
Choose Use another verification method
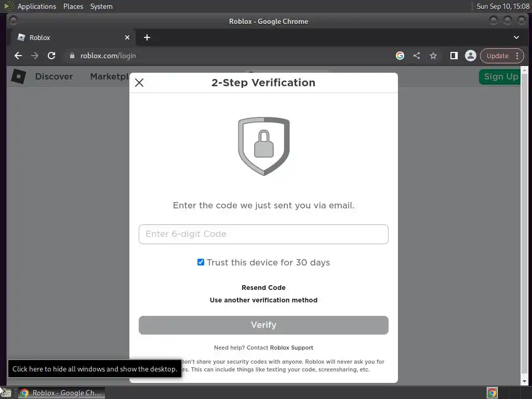(263, 300)
